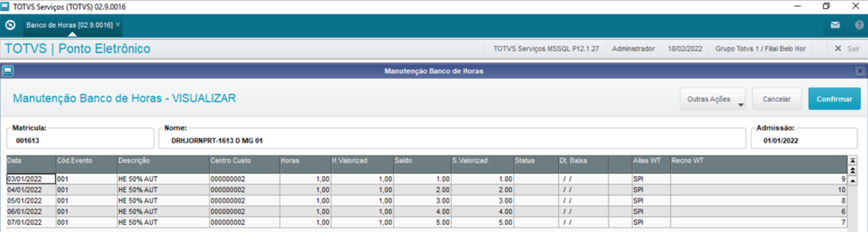Viewport: 868px width, 232px height.
Task: Select the 04/01/2022 date cell
Action: tap(31, 190)
